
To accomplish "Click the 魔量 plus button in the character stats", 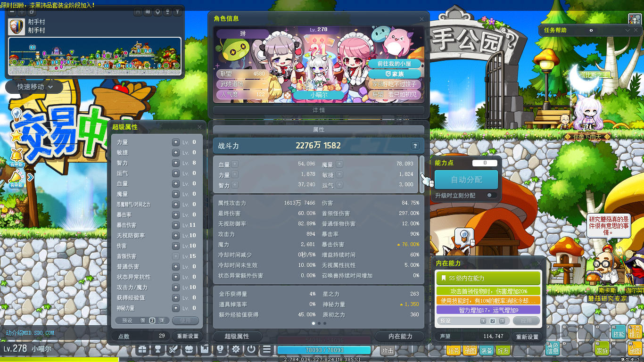I will (339, 164).
